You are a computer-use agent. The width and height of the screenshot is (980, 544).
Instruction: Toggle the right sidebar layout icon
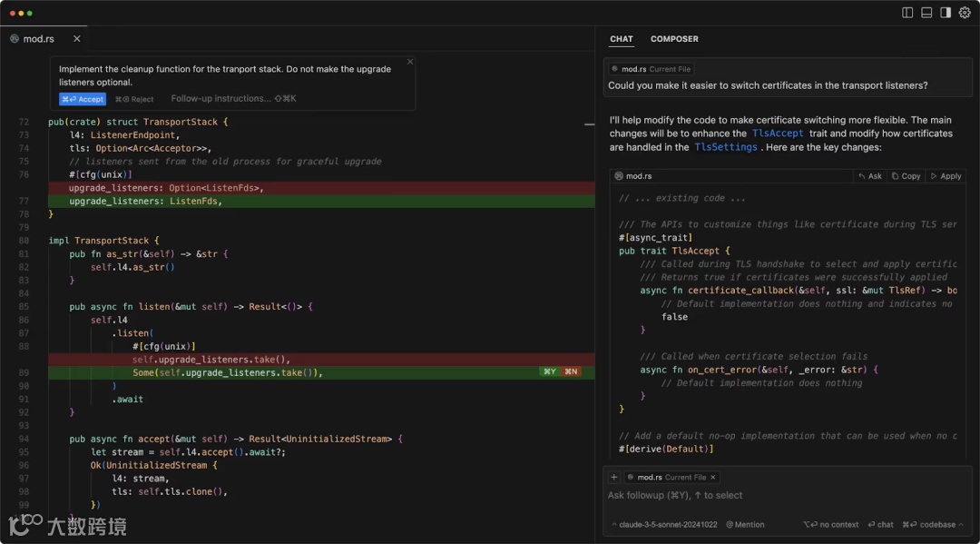click(946, 13)
